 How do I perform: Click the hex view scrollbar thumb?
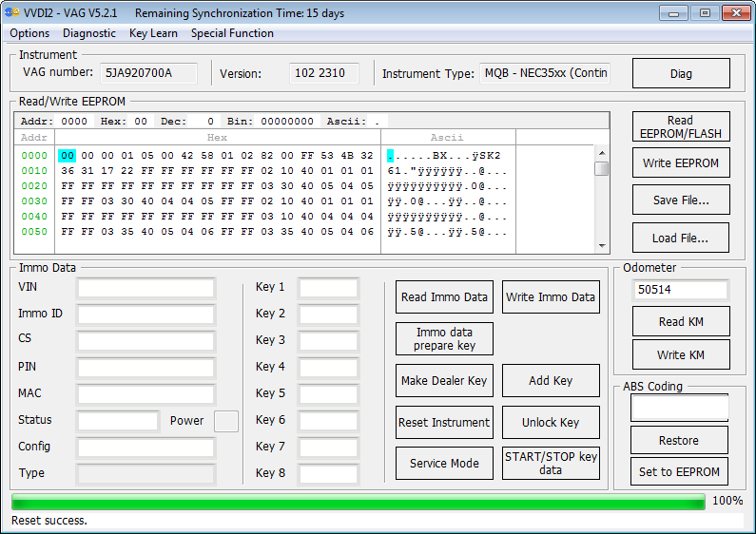pyautogui.click(x=602, y=169)
